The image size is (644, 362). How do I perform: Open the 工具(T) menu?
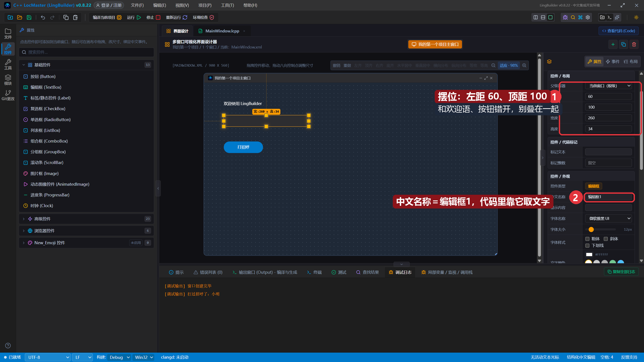[x=227, y=5]
